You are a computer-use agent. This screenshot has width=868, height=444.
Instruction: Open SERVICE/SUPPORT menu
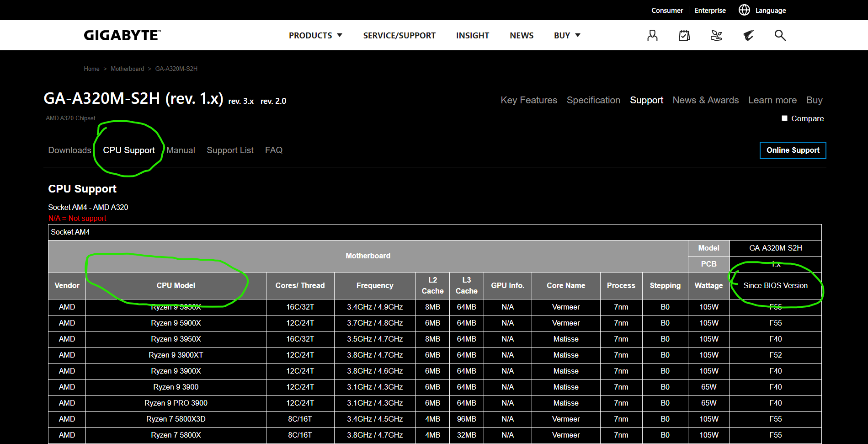[399, 35]
